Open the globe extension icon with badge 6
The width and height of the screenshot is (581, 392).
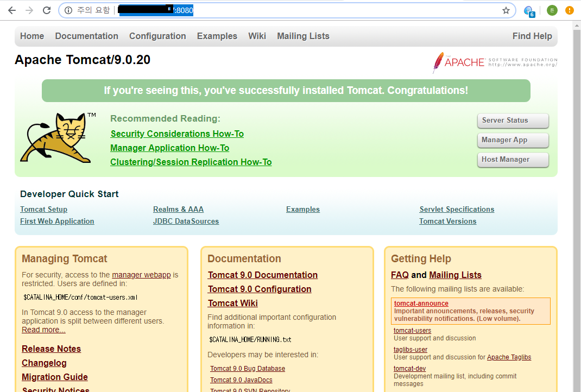tap(529, 11)
